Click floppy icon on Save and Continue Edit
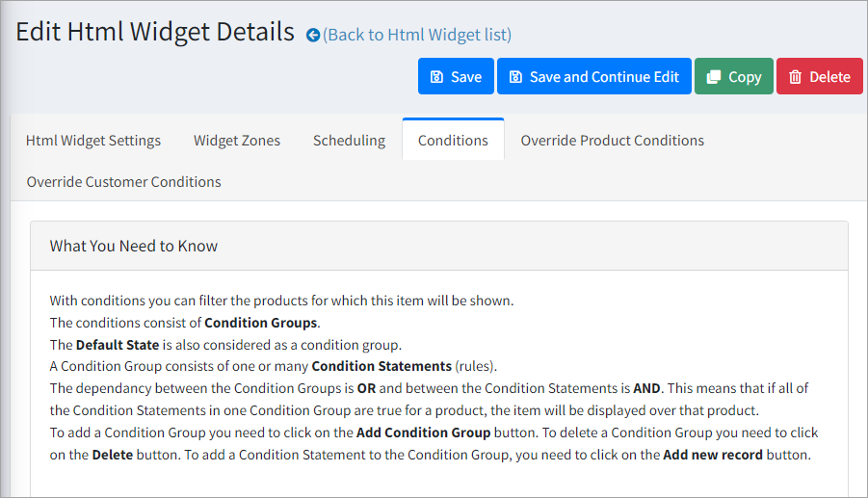 click(515, 77)
